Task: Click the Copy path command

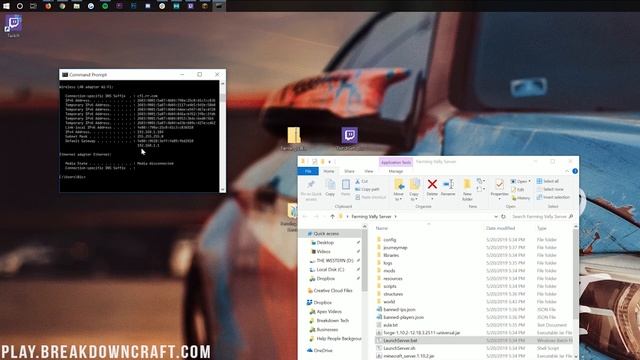Action: (367, 189)
